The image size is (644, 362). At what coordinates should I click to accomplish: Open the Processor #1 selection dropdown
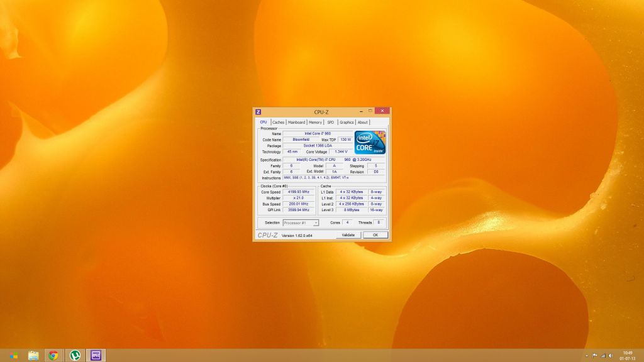click(301, 223)
